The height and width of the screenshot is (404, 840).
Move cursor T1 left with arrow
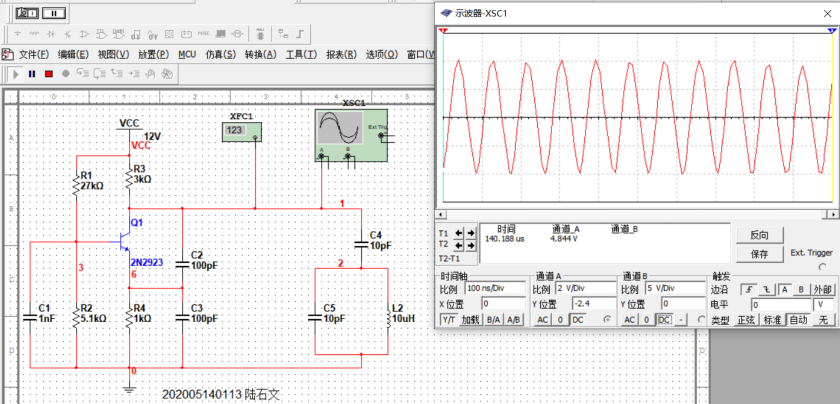click(x=459, y=233)
